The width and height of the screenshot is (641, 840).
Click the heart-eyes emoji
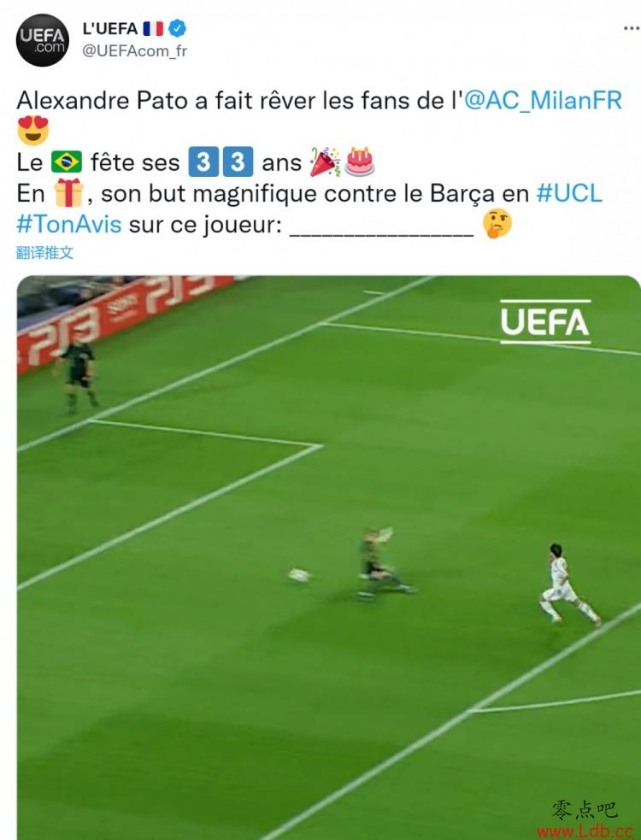(33, 130)
